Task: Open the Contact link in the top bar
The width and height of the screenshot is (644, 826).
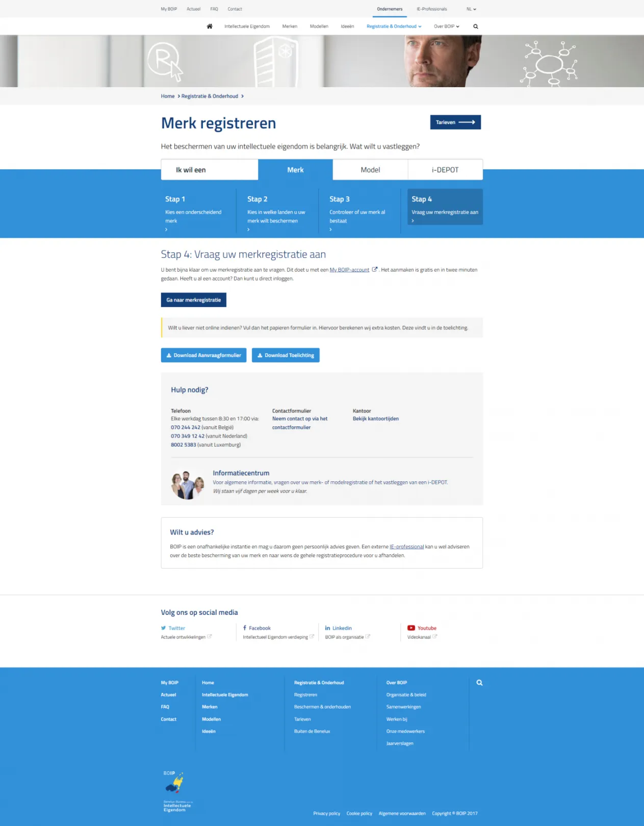Action: (x=235, y=9)
